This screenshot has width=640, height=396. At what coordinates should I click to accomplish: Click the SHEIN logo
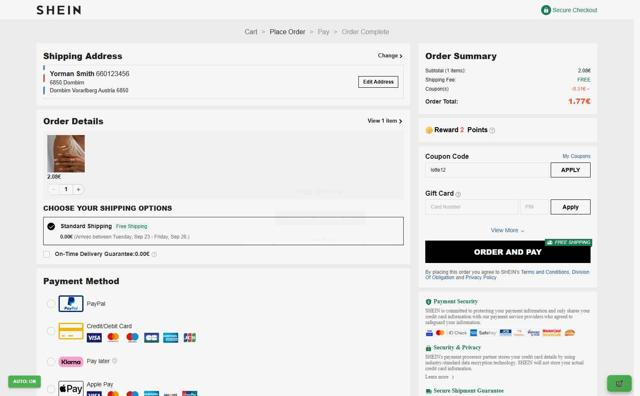pos(59,10)
